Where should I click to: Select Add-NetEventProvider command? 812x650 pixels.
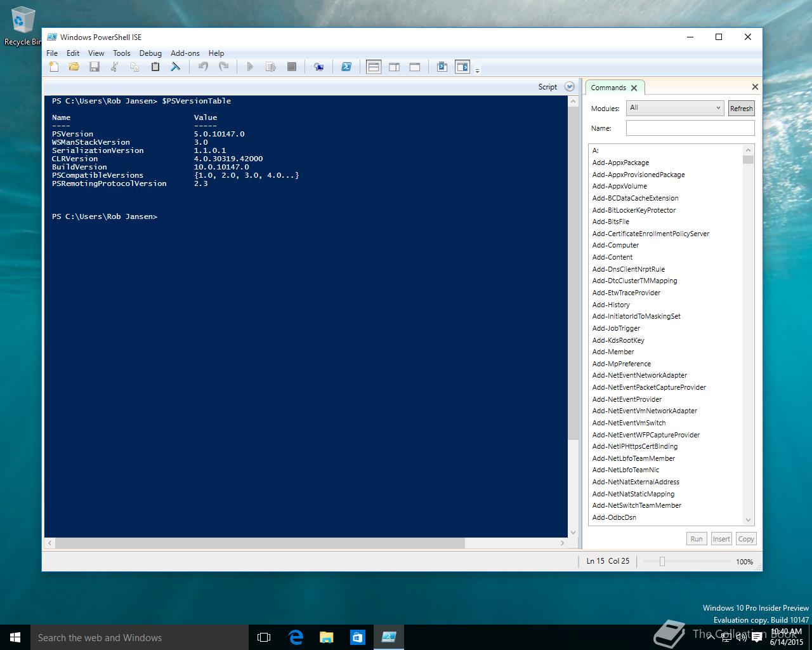627,399
